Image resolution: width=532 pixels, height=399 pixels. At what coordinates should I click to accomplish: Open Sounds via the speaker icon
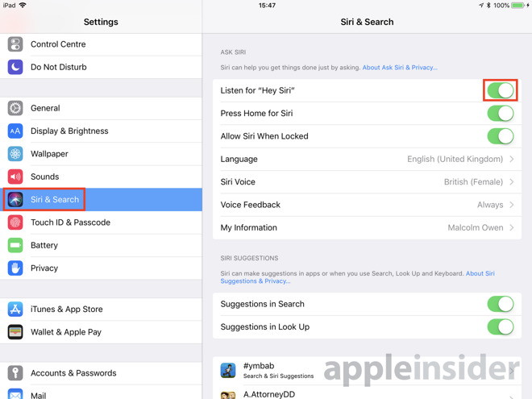(x=15, y=177)
